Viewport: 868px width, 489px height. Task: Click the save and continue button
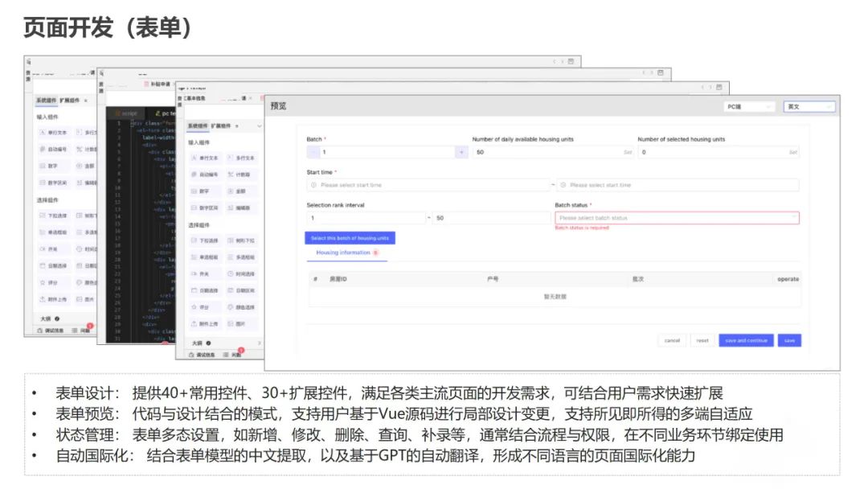747,340
